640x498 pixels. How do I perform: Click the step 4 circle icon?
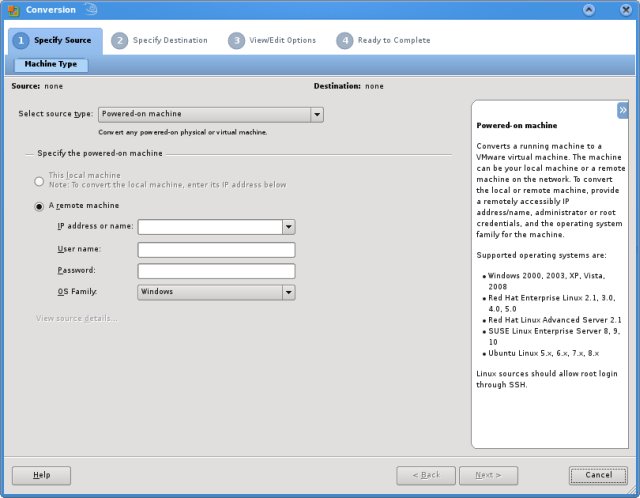[x=344, y=41]
